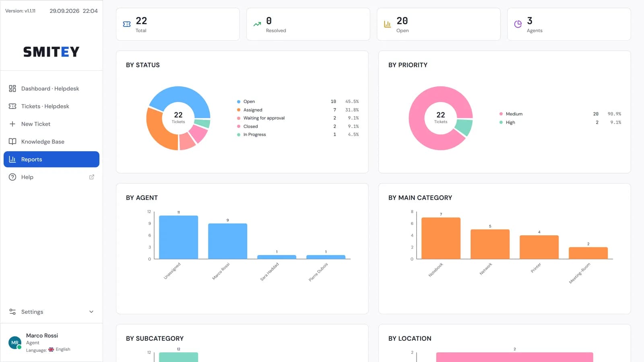Viewport: 644px width, 362px height.
Task: Create a New Ticket
Action: pyautogui.click(x=52, y=124)
